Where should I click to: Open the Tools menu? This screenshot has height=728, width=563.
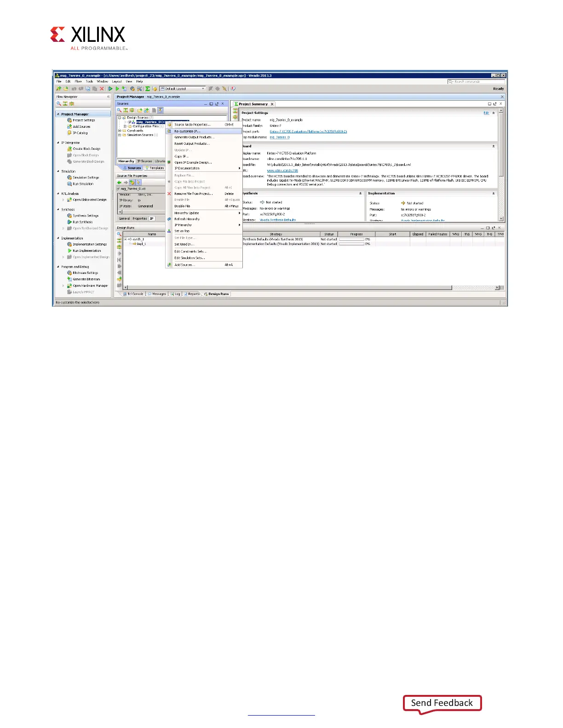89,81
